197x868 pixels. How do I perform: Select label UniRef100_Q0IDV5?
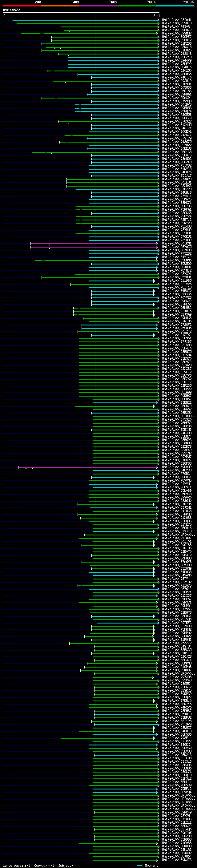coord(177,104)
